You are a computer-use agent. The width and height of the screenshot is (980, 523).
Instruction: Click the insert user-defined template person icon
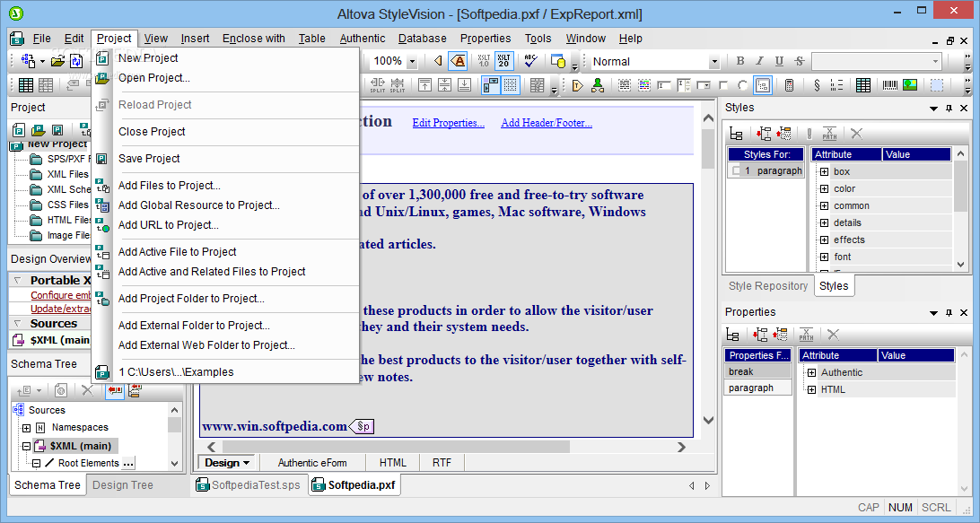(x=598, y=85)
